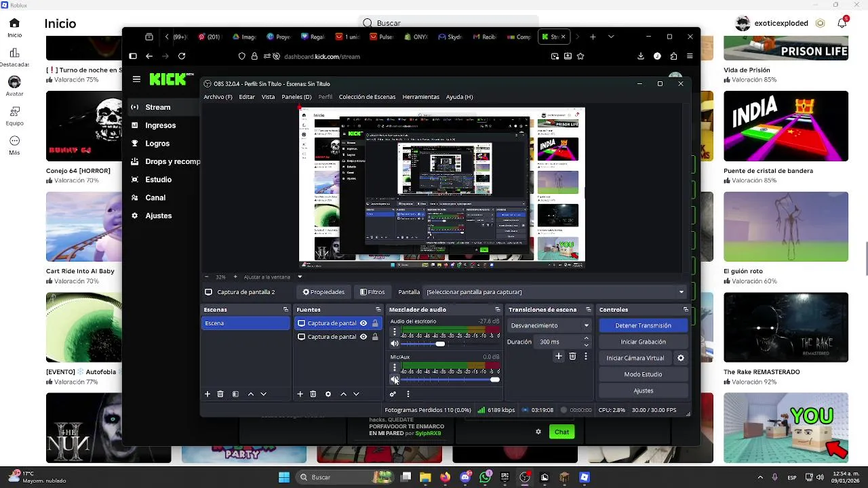The height and width of the screenshot is (488, 868).
Task: Adjust Mic/Aux volume slider
Action: [450, 380]
